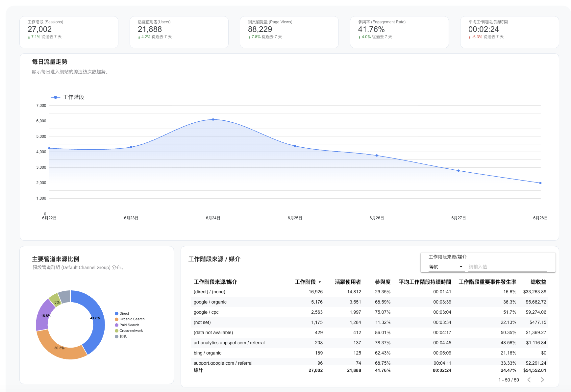Click the $33,263.89 revenue cell
The image size is (571, 392).
tap(535, 292)
